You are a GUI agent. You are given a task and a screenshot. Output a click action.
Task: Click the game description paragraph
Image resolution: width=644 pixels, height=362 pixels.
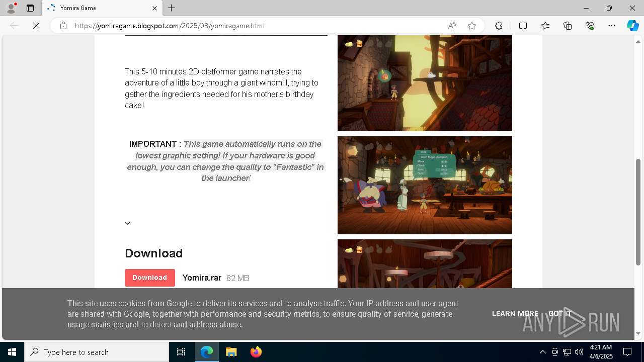click(x=222, y=88)
